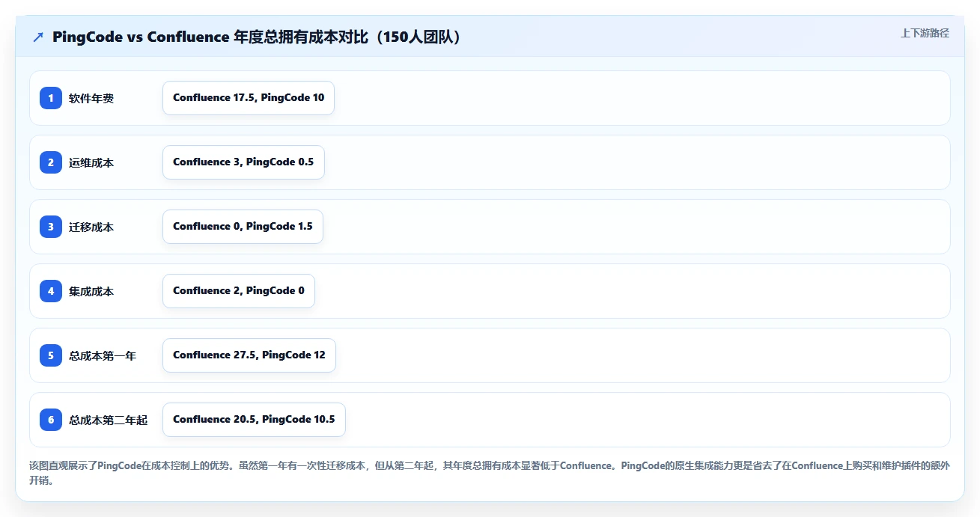Select step badge number 4
Screen dimensions: 980x517
[51, 291]
